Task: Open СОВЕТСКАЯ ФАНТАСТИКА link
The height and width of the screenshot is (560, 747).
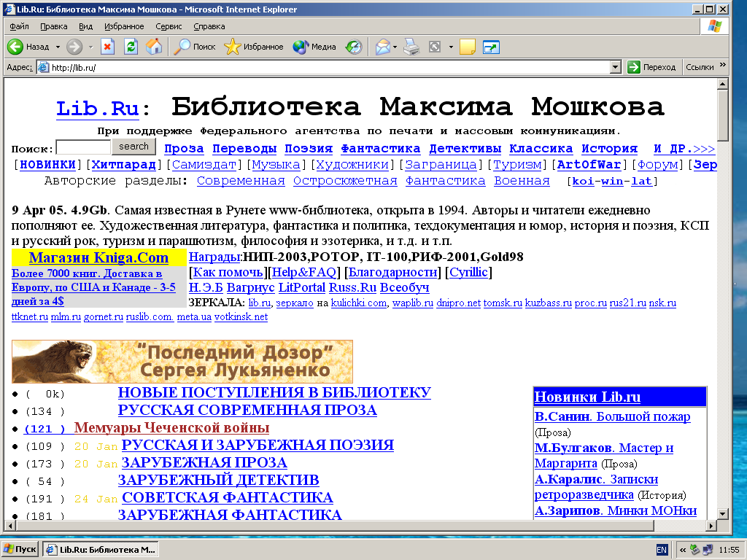Action: 228,497
